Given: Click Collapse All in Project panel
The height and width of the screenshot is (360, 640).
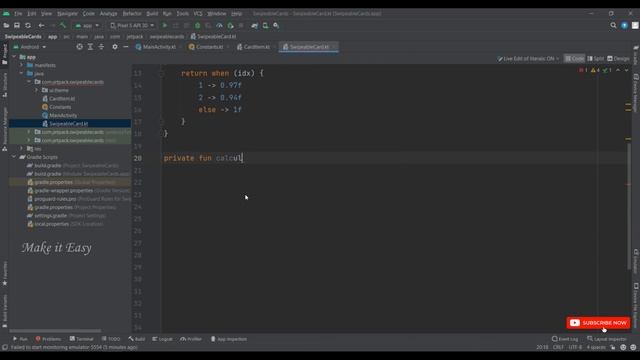Looking at the screenshot, I should (x=101, y=47).
